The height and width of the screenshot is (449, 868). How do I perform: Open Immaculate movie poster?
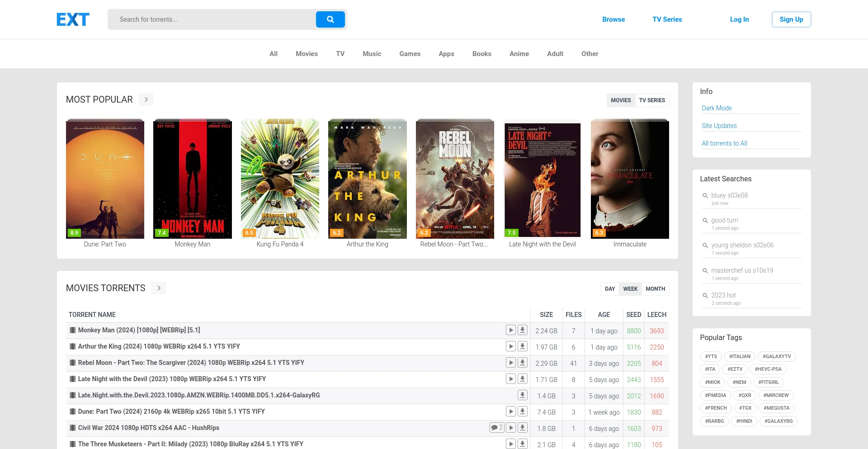630,179
